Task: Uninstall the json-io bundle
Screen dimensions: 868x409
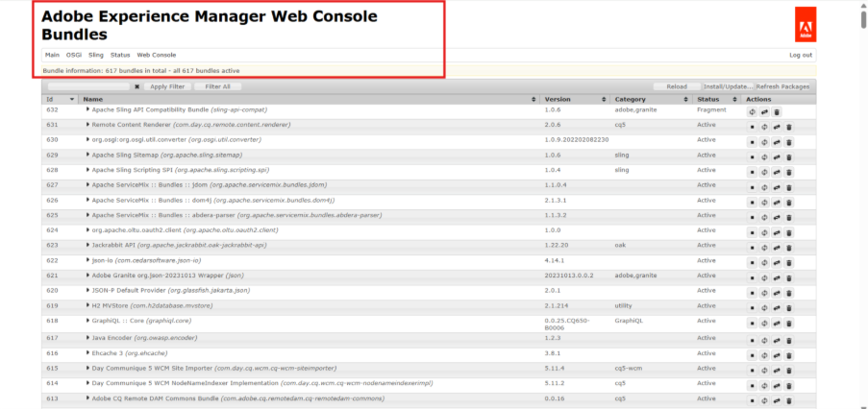Action: pyautogui.click(x=789, y=263)
